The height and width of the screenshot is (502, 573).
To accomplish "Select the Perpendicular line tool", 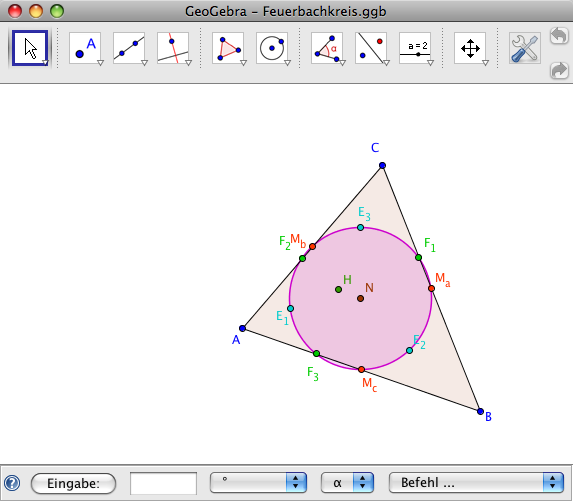I will (x=173, y=48).
